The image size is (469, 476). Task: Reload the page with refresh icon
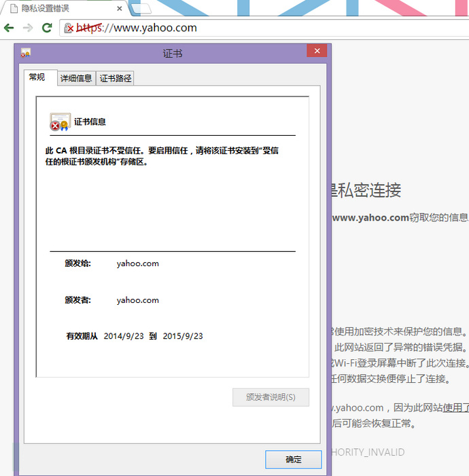pos(47,28)
